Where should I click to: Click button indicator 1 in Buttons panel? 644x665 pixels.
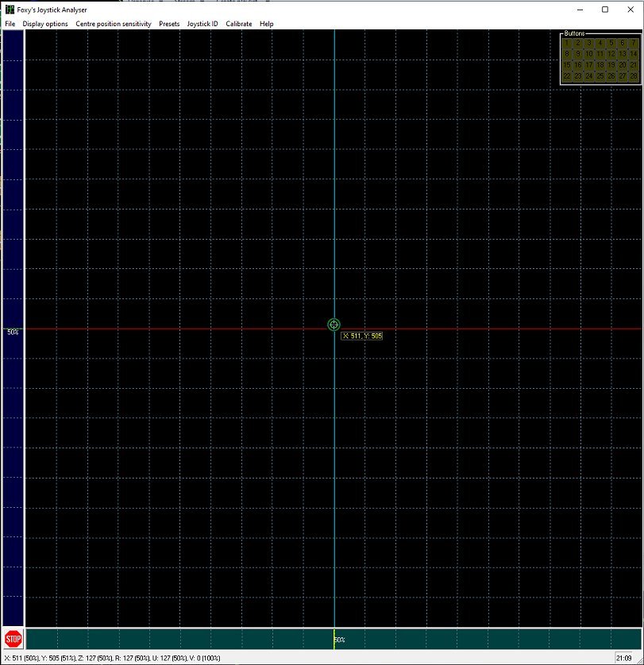pyautogui.click(x=567, y=43)
